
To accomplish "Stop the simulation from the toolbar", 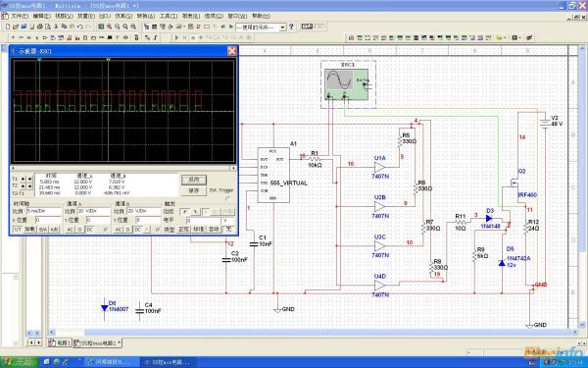I will [x=193, y=37].
